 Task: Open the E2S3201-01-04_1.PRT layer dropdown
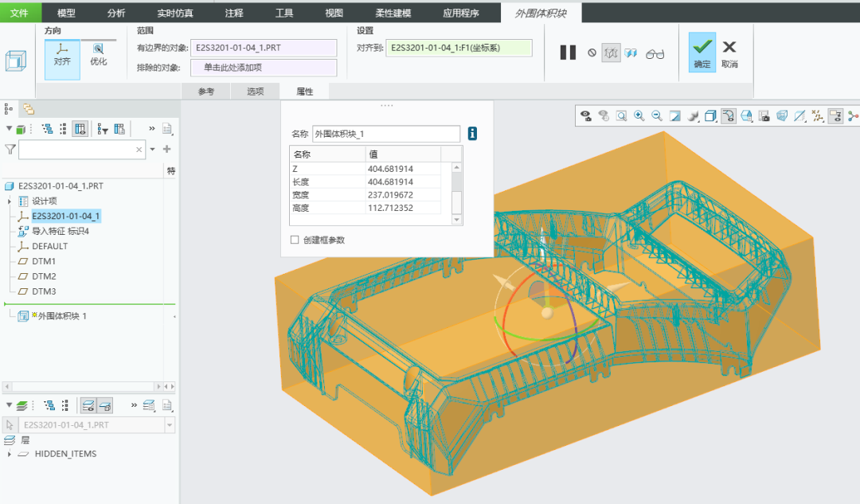click(170, 425)
